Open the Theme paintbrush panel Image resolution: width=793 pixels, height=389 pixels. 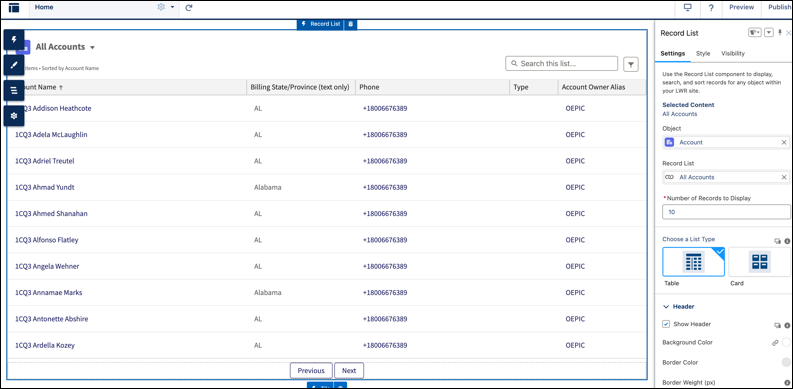tap(14, 65)
